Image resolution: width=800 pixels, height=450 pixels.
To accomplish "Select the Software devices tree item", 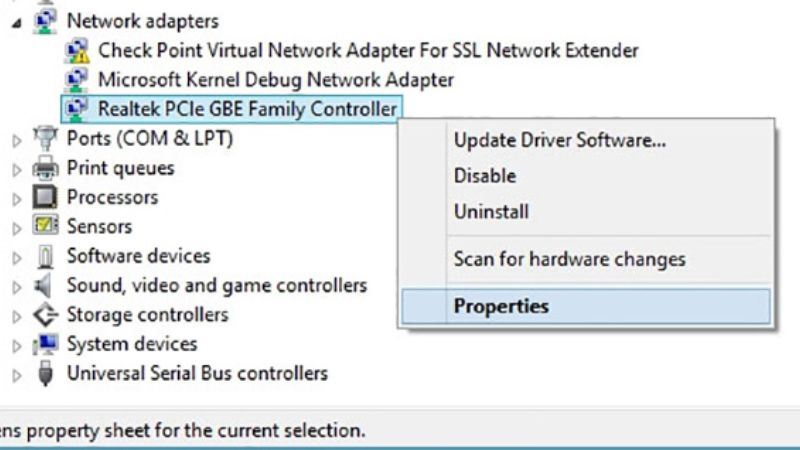I will click(138, 256).
